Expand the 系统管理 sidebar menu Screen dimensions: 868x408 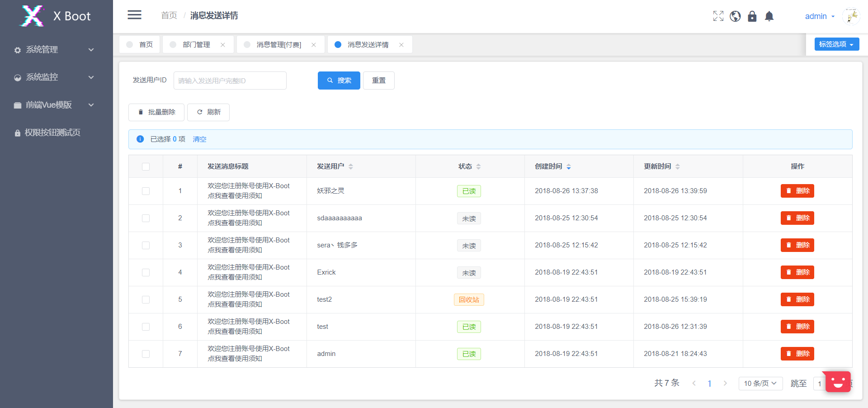[57, 50]
